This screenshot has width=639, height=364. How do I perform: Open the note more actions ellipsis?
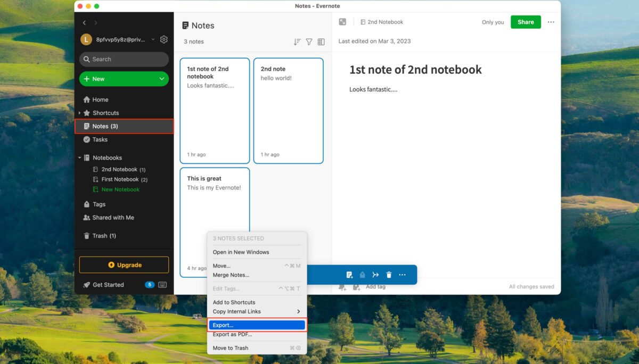551,22
